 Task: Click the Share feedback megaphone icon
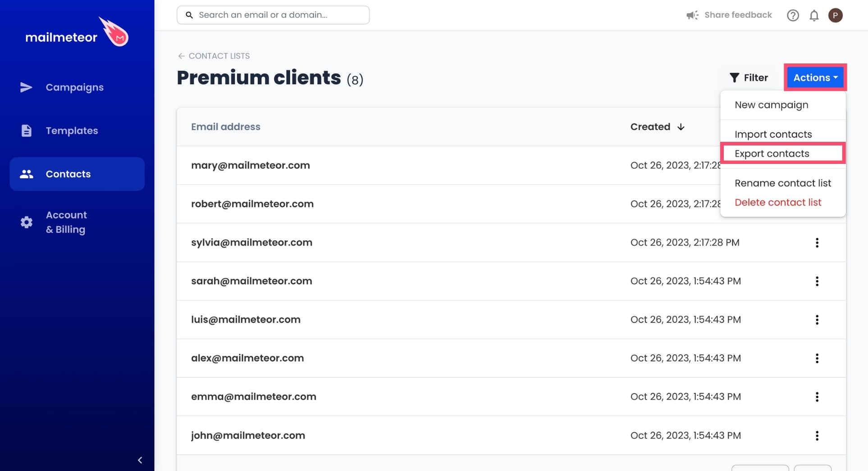pos(692,15)
